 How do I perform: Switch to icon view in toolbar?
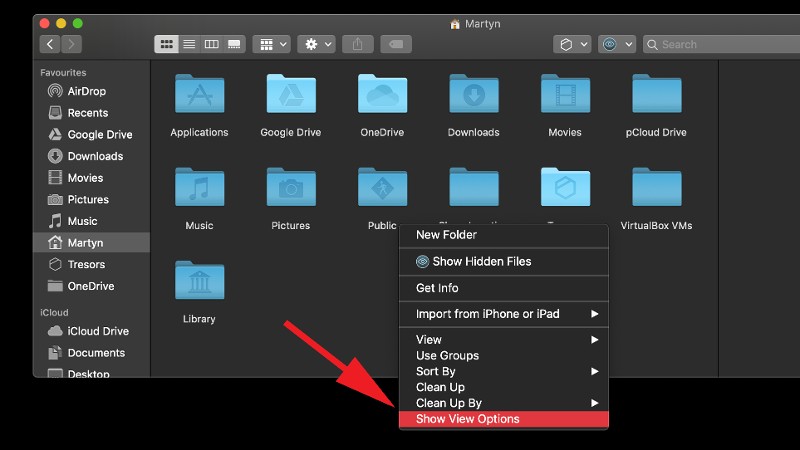pos(166,44)
